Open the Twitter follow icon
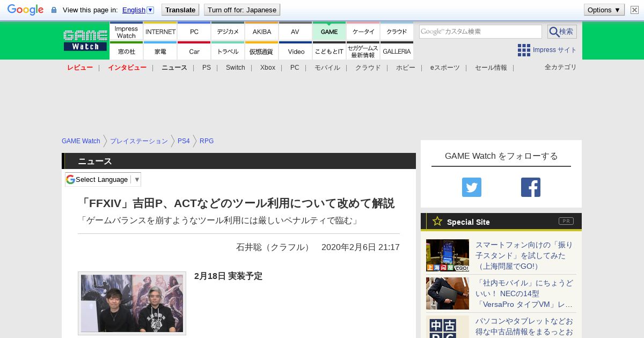This screenshot has height=338, width=644. [472, 187]
